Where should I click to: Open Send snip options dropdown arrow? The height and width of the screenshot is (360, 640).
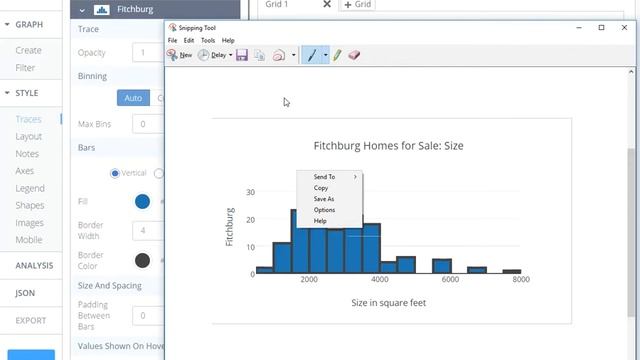(293, 55)
